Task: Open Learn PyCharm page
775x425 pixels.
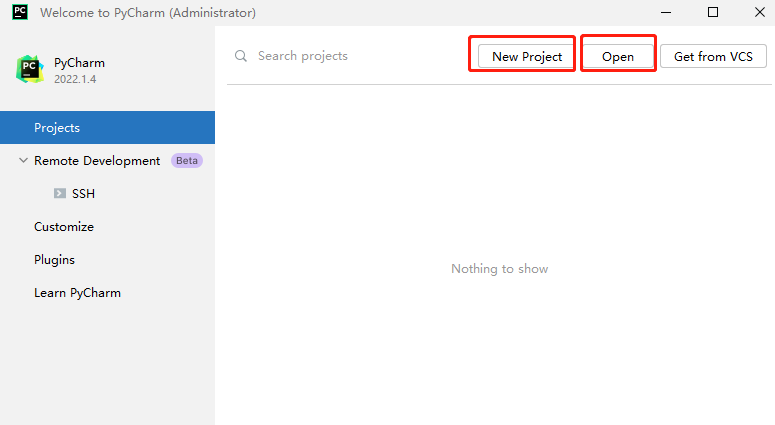Action: pos(78,293)
